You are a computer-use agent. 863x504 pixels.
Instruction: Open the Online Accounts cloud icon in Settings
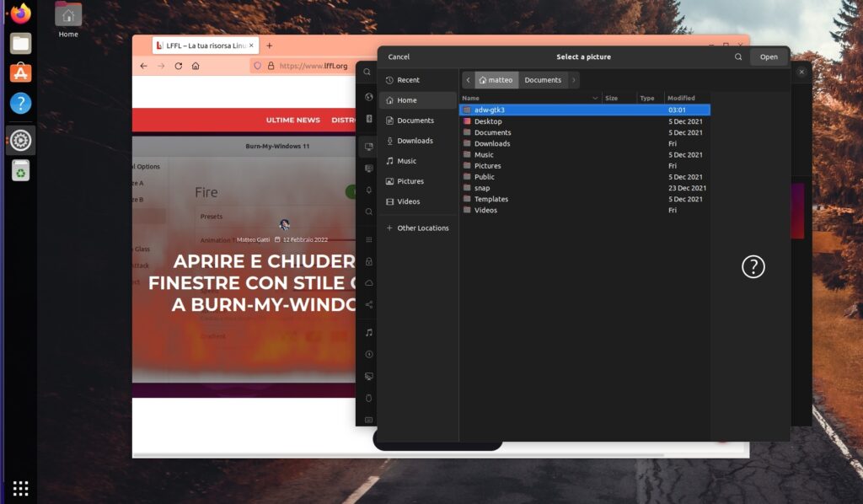pyautogui.click(x=369, y=283)
